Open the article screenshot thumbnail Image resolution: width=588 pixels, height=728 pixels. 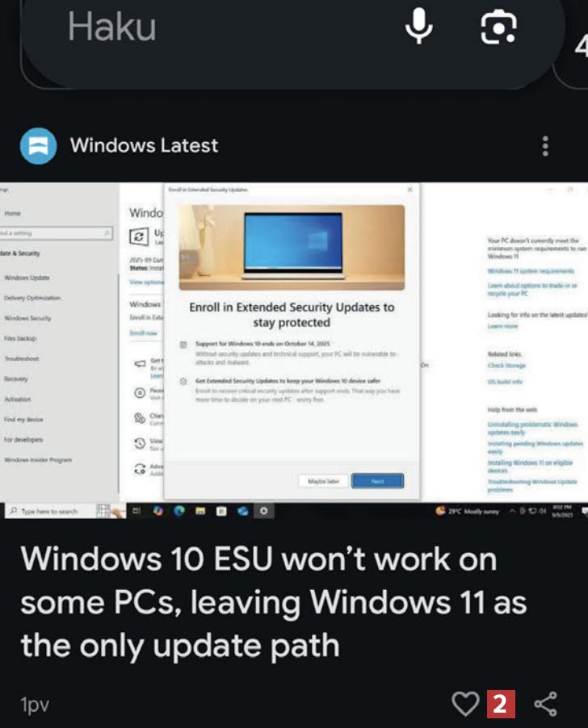click(294, 350)
